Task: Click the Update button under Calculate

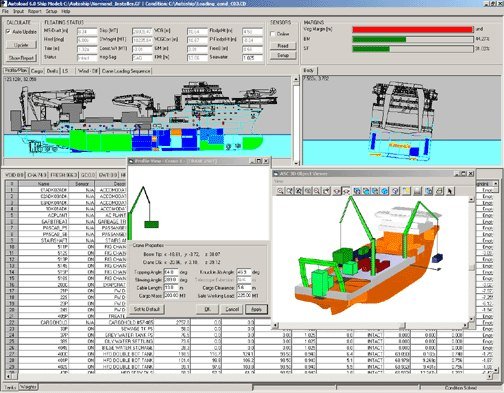Action: tap(21, 45)
